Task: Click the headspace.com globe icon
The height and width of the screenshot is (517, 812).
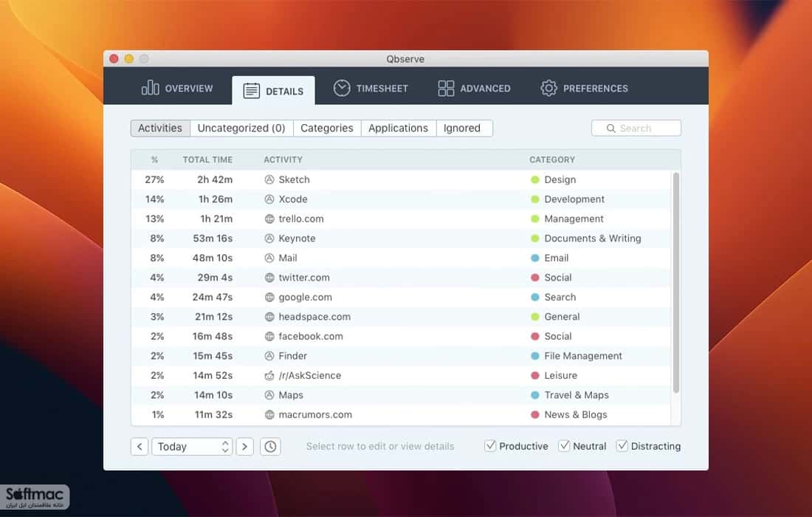Action: (269, 317)
